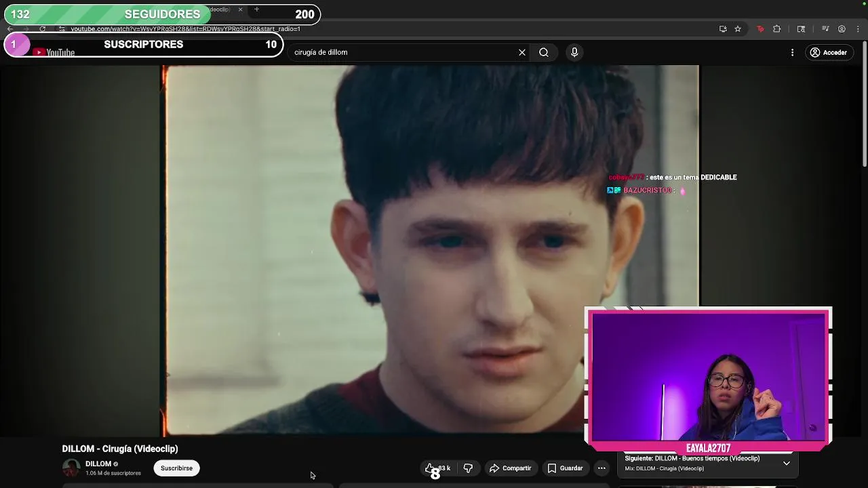The image size is (868, 488).
Task: Open the Chrome three-dot menu
Action: coord(859,29)
